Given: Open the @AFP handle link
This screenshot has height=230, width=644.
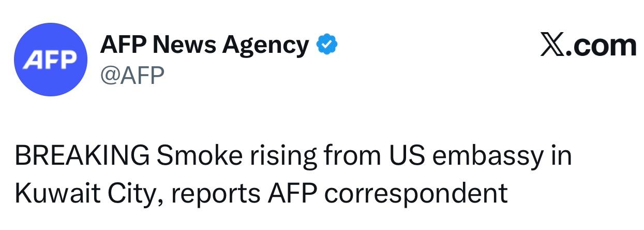Looking at the screenshot, I should tap(132, 76).
